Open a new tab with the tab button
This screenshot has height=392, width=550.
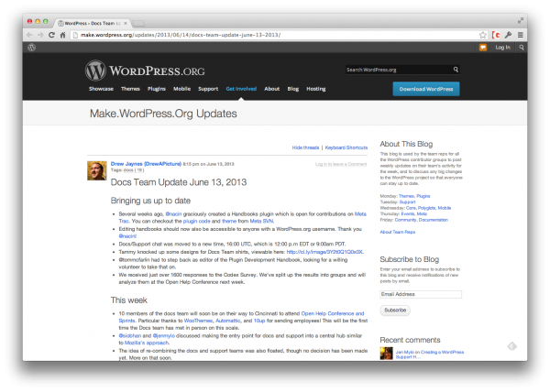coord(138,24)
